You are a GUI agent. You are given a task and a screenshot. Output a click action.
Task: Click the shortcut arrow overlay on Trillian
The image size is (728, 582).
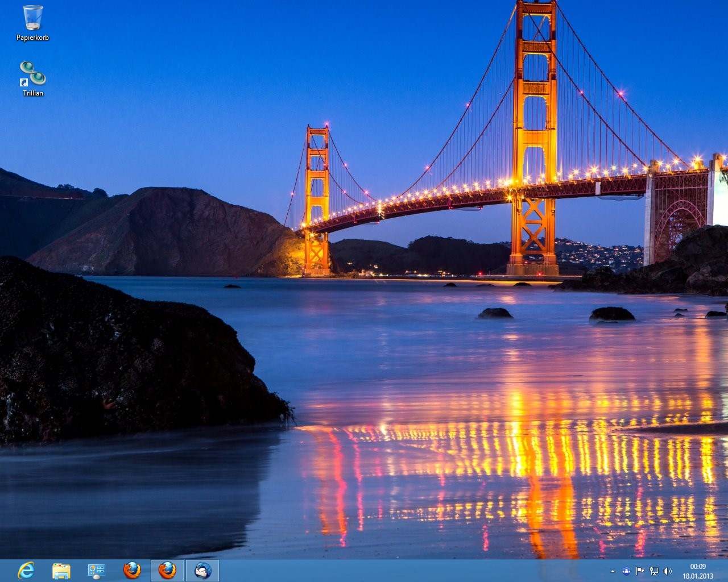[24, 83]
